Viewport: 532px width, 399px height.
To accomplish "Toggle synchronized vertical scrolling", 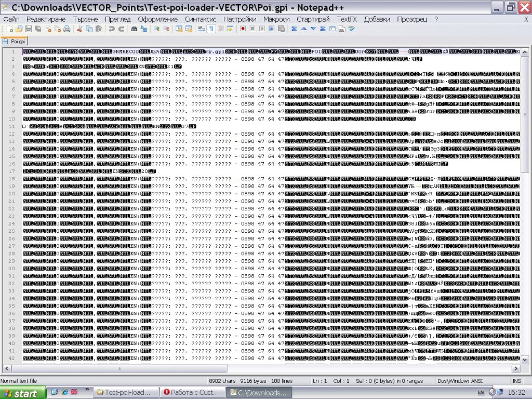I will tap(179, 29).
